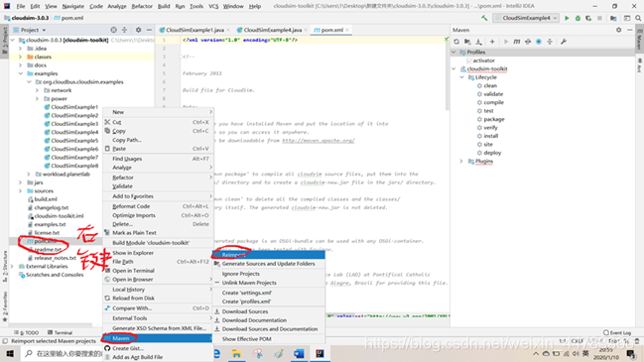This screenshot has width=644, height=362.
Task: Expand the .idea folder in Project tree
Action: [20, 49]
